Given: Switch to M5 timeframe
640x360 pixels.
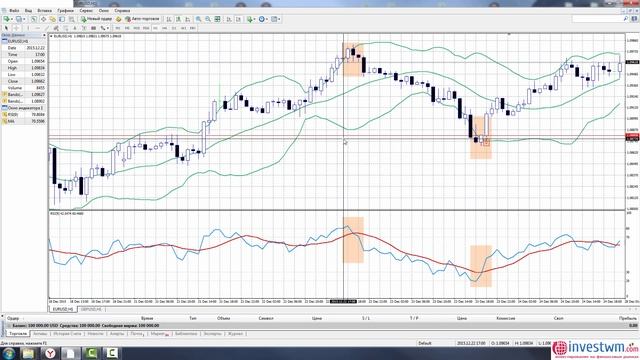Looking at the screenshot, I should [x=127, y=28].
